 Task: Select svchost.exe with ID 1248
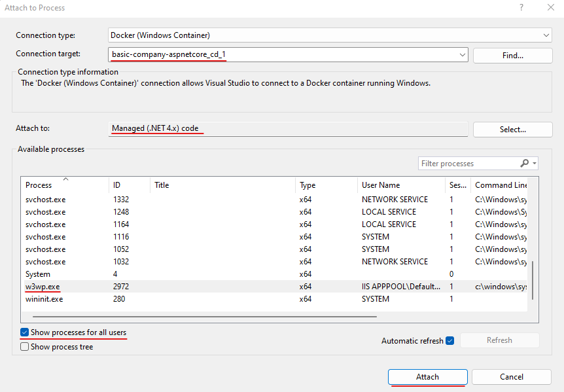[275, 212]
